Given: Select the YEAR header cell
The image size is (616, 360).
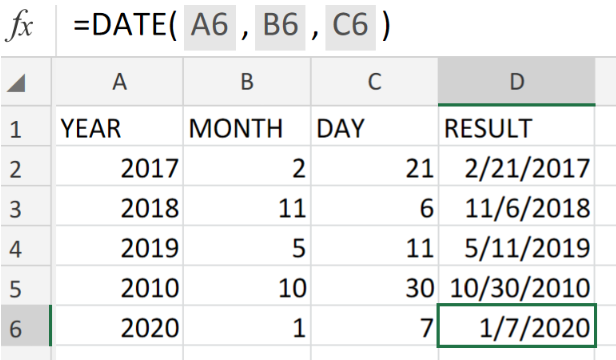Looking at the screenshot, I should point(119,127).
